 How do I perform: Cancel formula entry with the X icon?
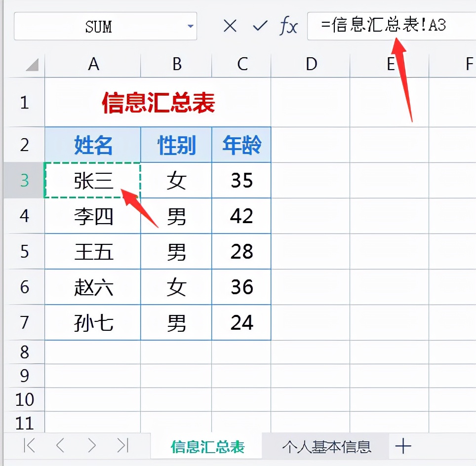coord(230,27)
